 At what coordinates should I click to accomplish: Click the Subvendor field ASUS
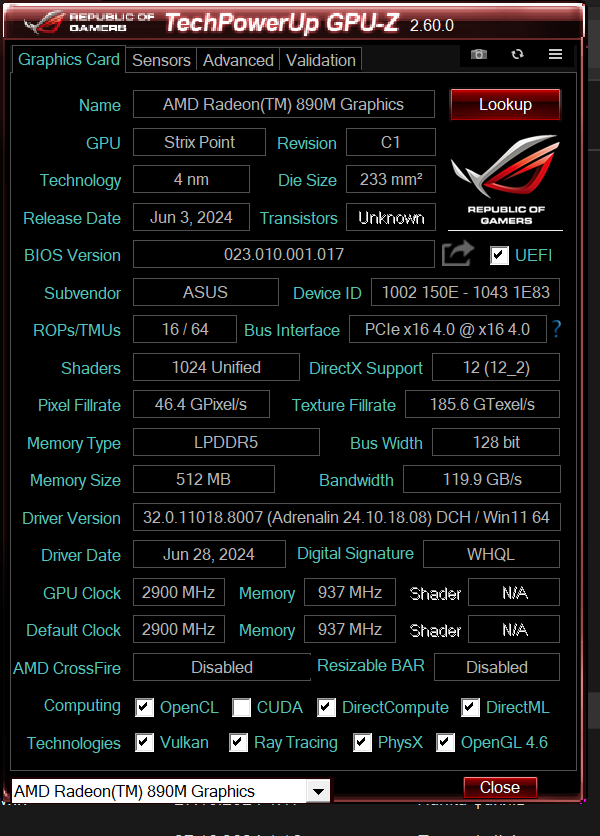coord(206,292)
